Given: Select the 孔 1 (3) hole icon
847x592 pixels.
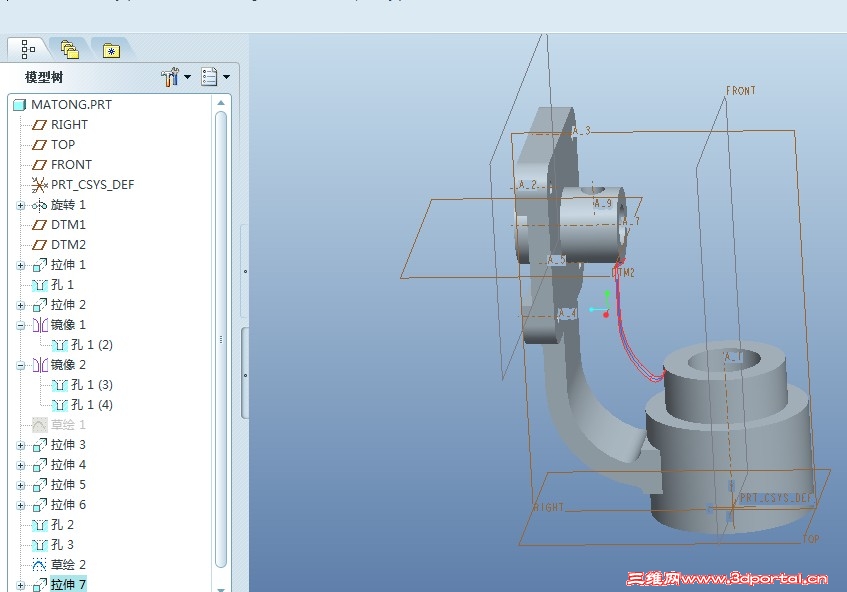Looking at the screenshot, I should pyautogui.click(x=59, y=385).
